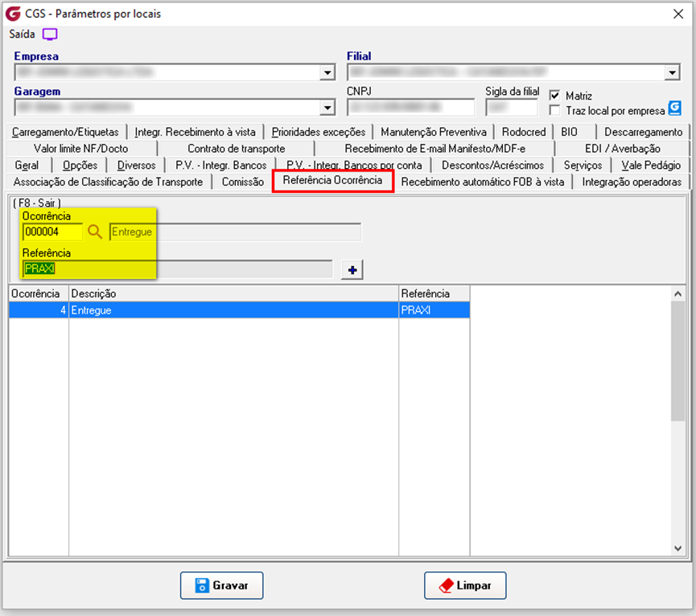Screen dimensions: 696x616
Task: Open Associação de Classificação de Transporte tab
Action: point(108,182)
